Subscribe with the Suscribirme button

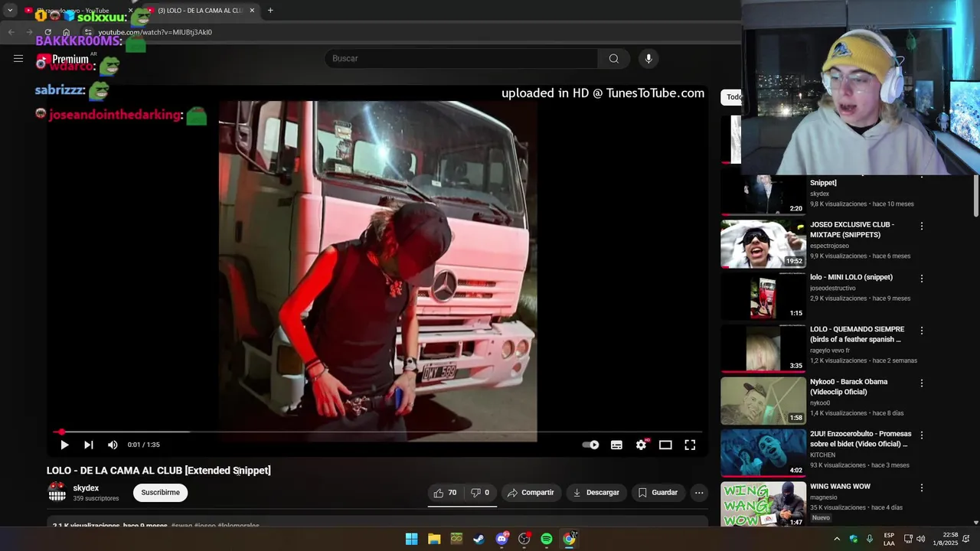pos(160,493)
